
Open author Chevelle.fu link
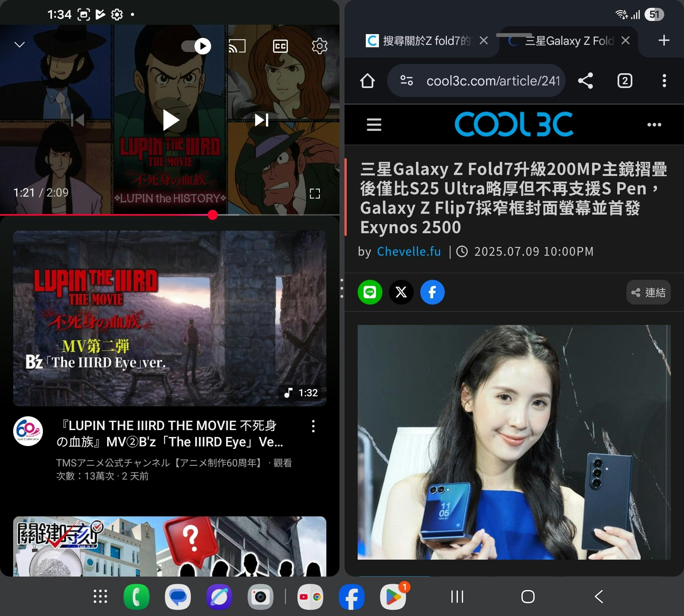point(409,251)
